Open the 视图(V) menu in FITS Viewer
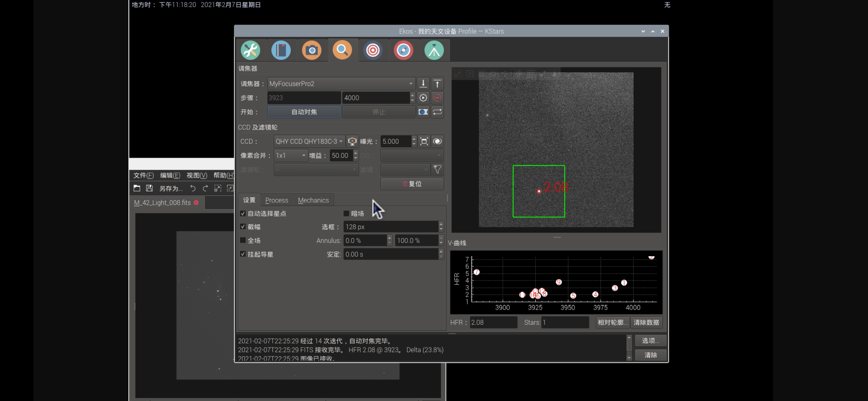This screenshot has width=868, height=401. pos(197,175)
